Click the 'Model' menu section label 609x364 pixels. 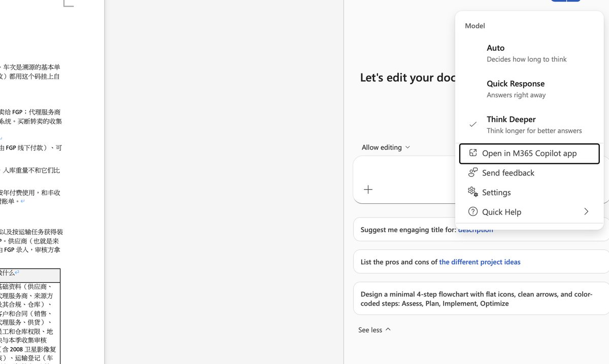click(475, 26)
